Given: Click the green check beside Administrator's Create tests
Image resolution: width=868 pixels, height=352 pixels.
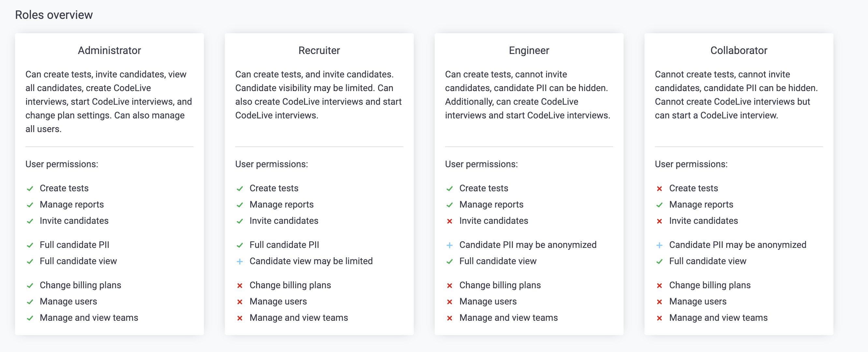Looking at the screenshot, I should click(30, 189).
